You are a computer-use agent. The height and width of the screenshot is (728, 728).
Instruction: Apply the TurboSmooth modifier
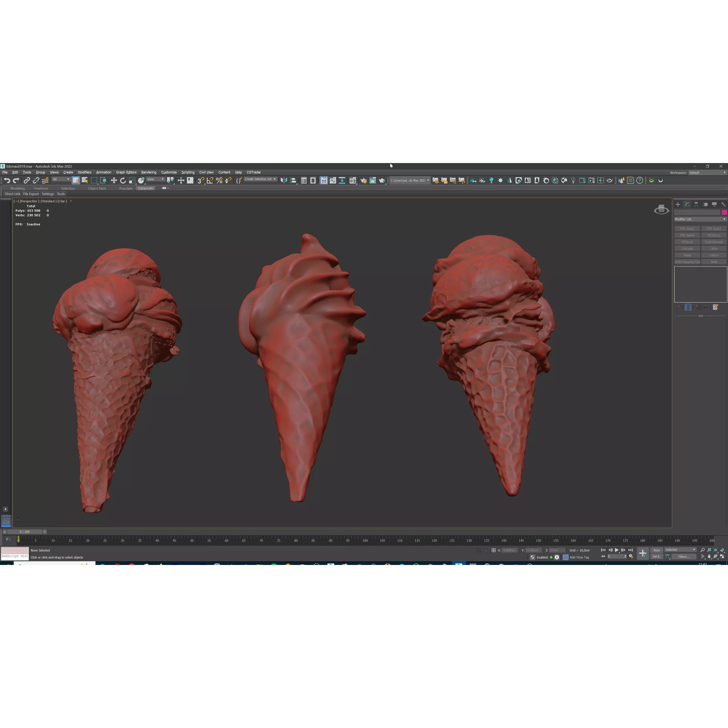pos(714,242)
